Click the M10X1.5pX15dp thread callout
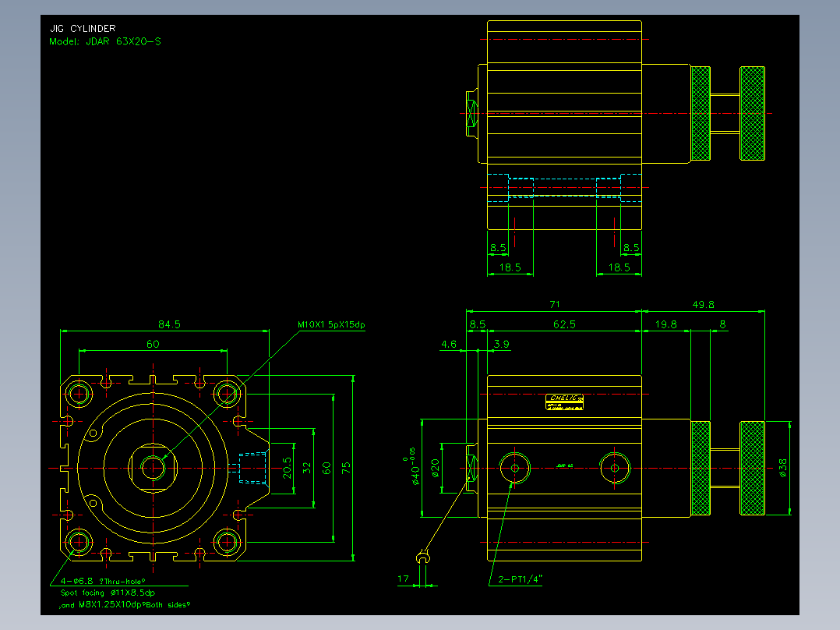This screenshot has height=630, width=840. tap(331, 324)
